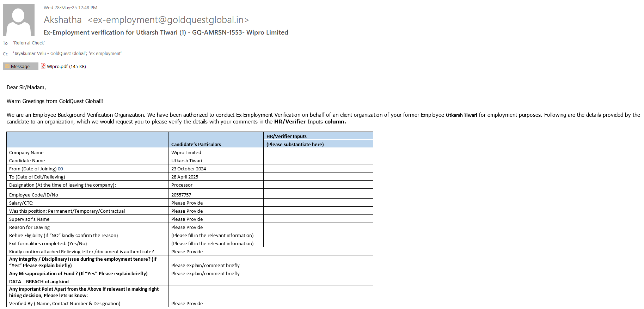Screen dimensions: 644x309
Task: Click the 'From (Date of Joining)' row label
Action: pyautogui.click(x=33, y=169)
